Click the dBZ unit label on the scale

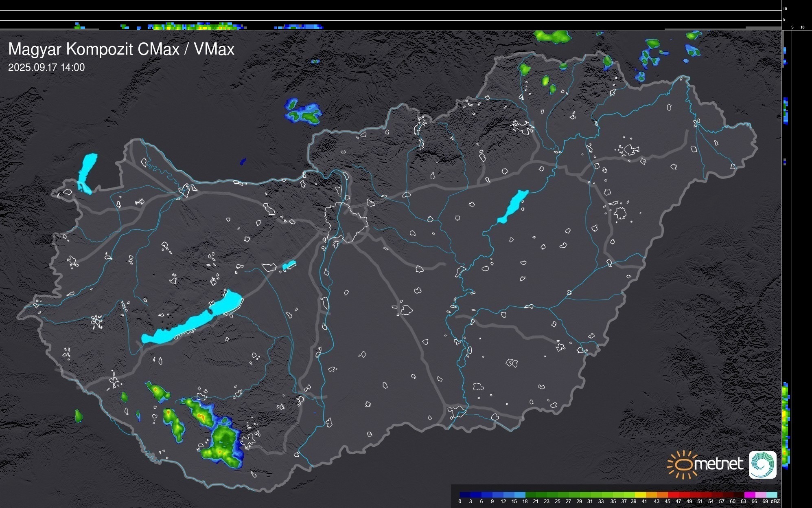[775, 501]
